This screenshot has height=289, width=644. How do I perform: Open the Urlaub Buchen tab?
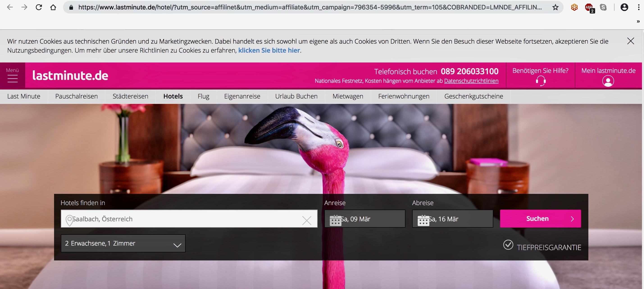click(296, 96)
